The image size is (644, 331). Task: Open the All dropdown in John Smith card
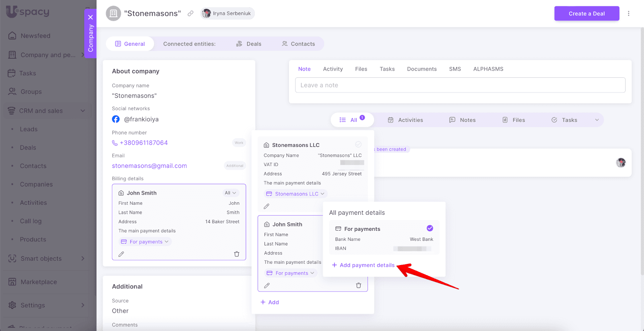(230, 193)
